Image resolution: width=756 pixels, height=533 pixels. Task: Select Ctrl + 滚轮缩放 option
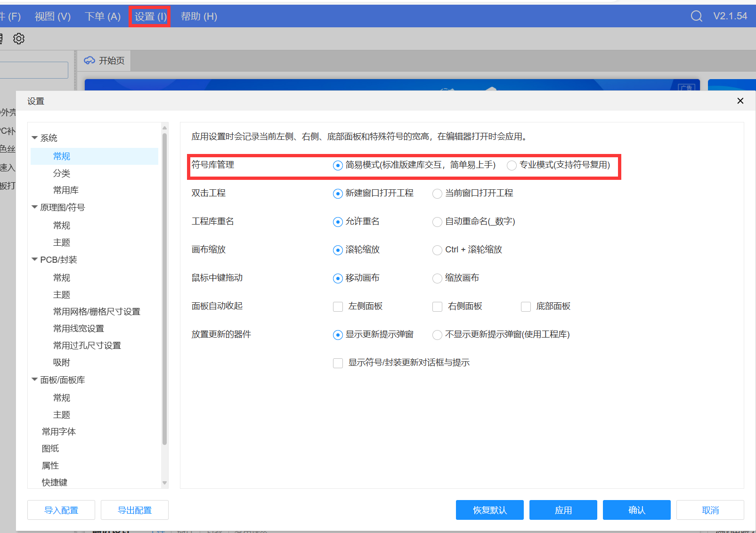437,250
